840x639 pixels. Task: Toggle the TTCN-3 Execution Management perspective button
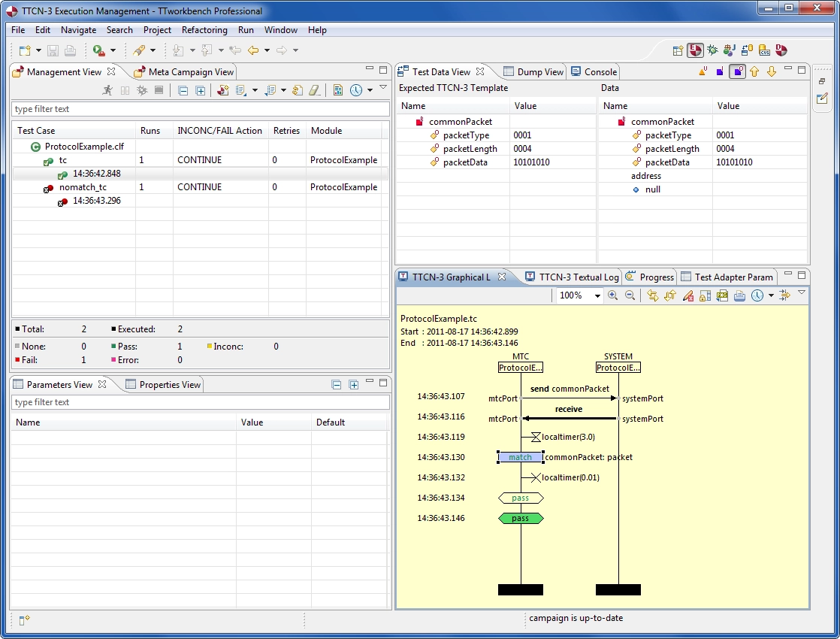point(695,50)
